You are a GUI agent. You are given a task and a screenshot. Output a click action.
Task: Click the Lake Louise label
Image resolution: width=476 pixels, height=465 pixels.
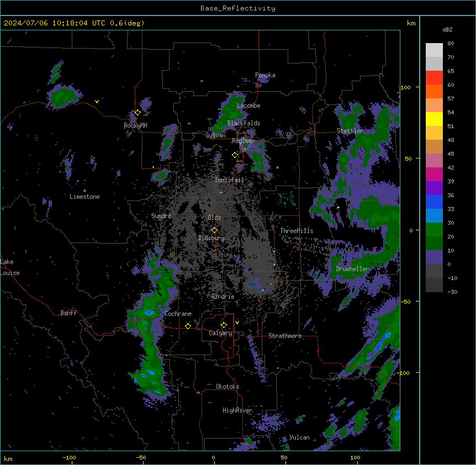[10, 267]
